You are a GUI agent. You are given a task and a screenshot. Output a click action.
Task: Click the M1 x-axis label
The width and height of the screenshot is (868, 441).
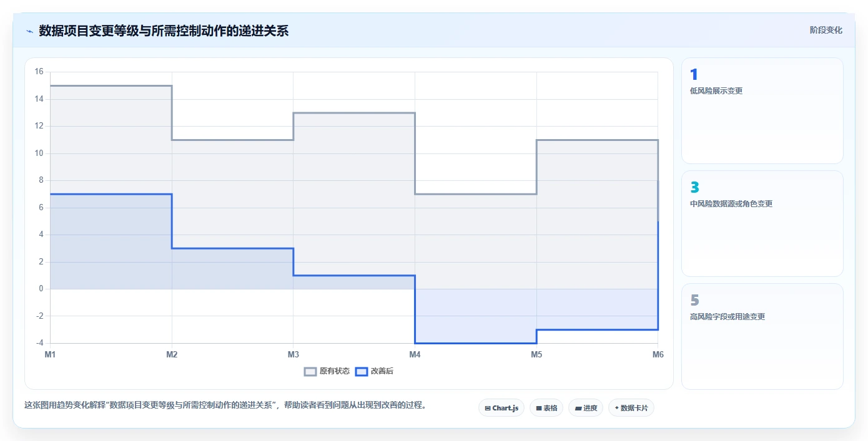click(x=50, y=354)
